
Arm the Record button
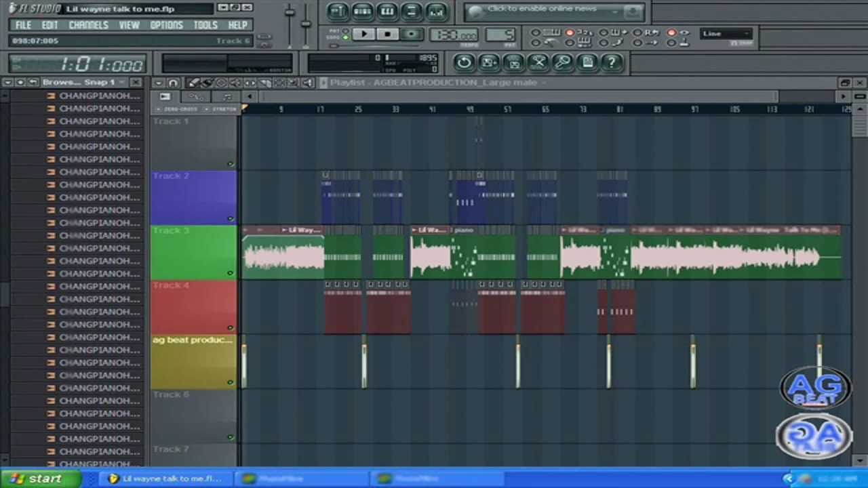[x=411, y=34]
